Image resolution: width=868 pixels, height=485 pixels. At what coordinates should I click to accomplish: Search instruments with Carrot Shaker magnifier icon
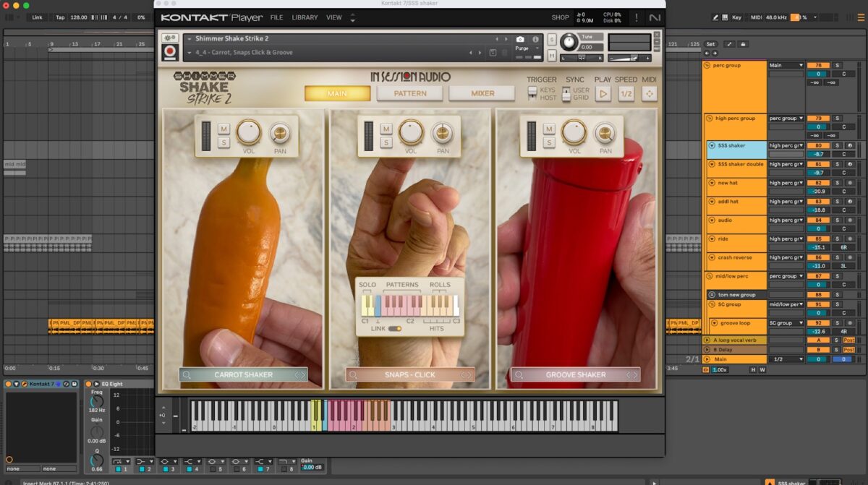coord(187,374)
